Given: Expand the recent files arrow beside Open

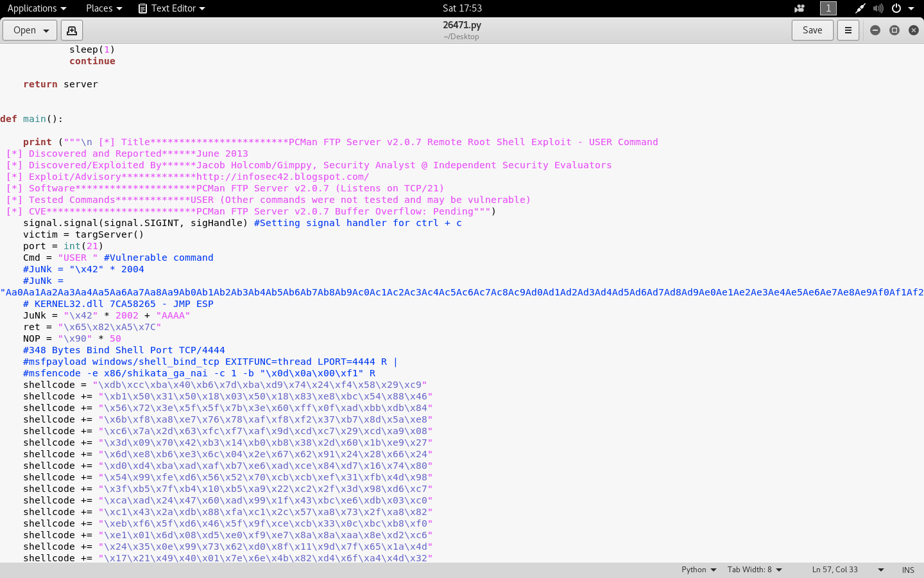Looking at the screenshot, I should 46,30.
